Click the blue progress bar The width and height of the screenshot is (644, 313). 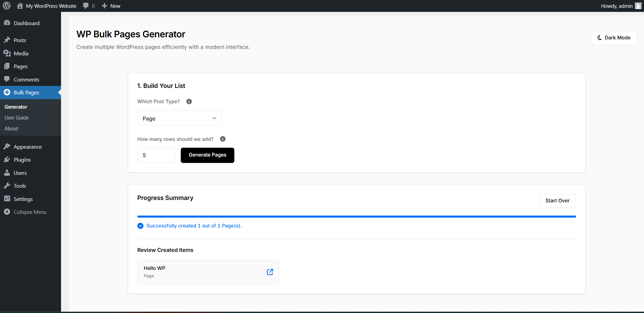tap(357, 217)
